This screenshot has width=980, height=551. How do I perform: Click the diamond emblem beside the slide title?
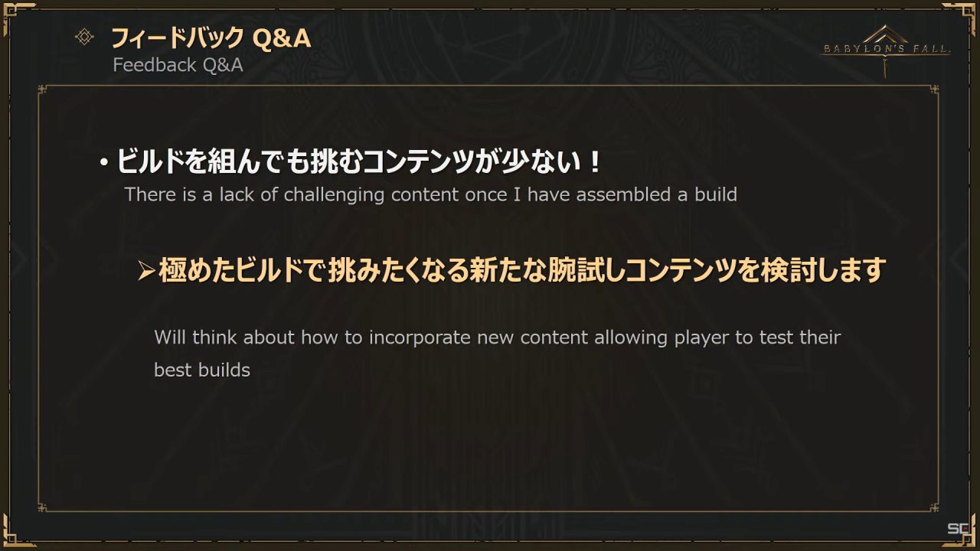(84, 37)
